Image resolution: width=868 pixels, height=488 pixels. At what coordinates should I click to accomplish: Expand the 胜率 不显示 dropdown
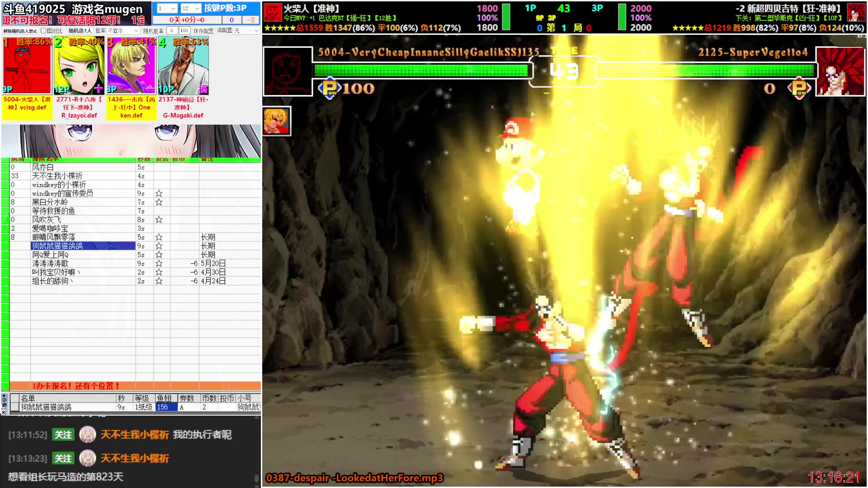123,31
